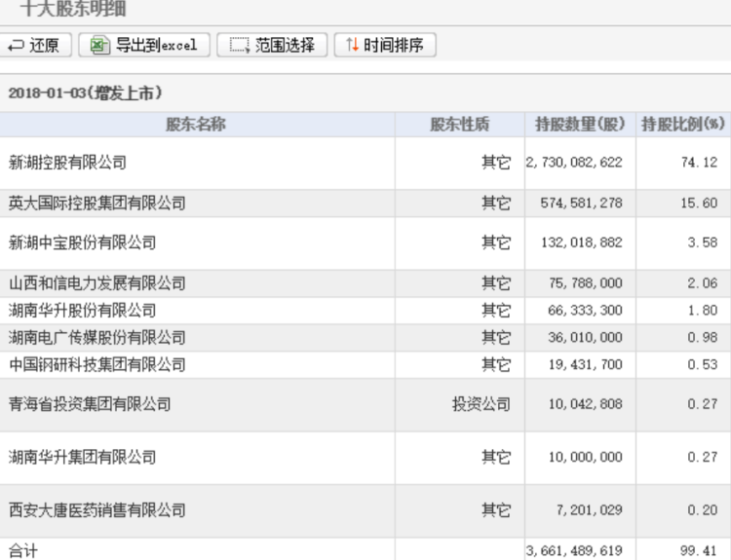Screen dimensions: 731x560
Task: Click the 股东性质 column header
Action: coord(459,125)
